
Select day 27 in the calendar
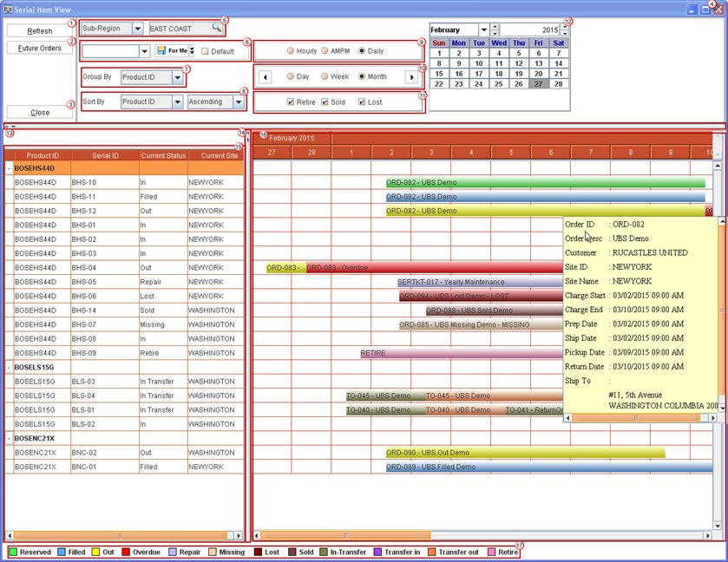pos(538,84)
